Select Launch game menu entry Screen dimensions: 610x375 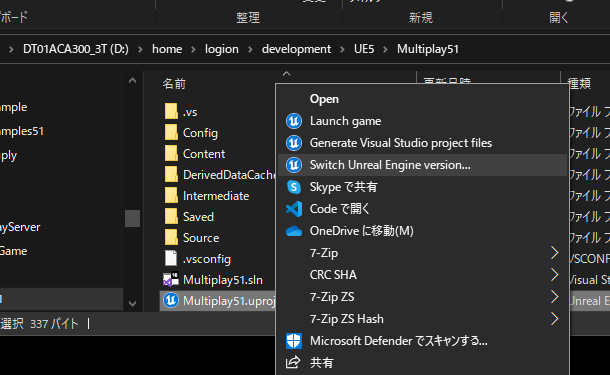[422, 121]
